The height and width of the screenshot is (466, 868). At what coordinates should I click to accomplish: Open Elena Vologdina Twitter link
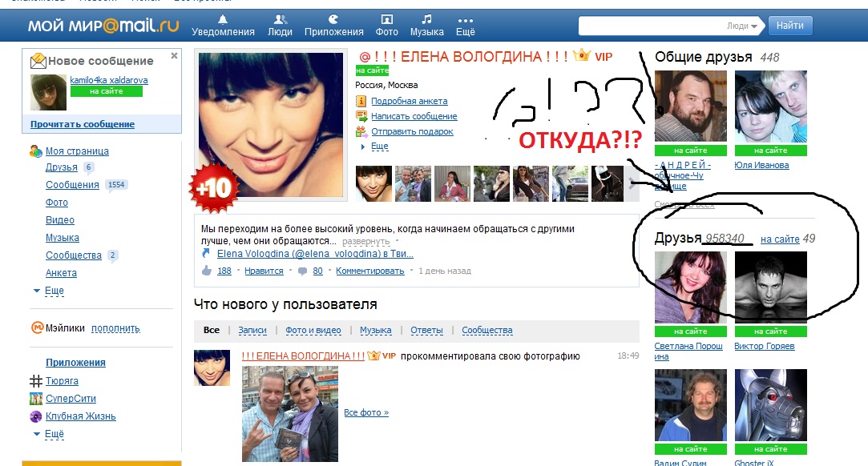315,254
